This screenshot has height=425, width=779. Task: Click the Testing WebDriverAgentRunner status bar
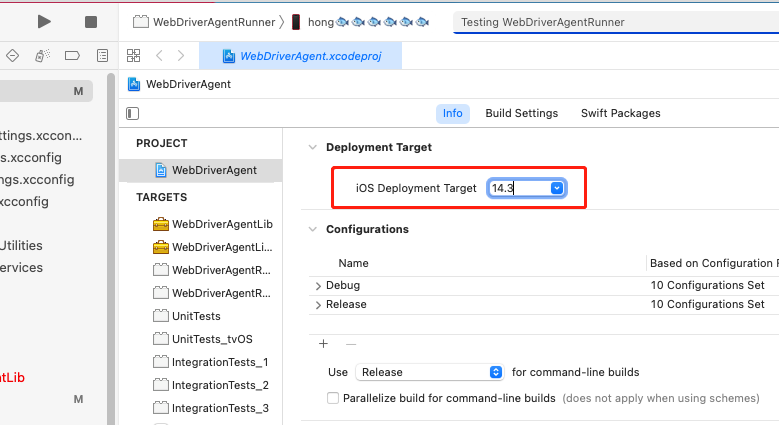click(x=616, y=22)
